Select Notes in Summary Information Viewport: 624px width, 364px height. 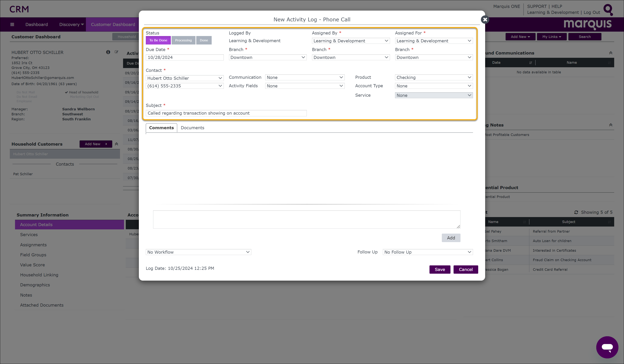pyautogui.click(x=26, y=295)
